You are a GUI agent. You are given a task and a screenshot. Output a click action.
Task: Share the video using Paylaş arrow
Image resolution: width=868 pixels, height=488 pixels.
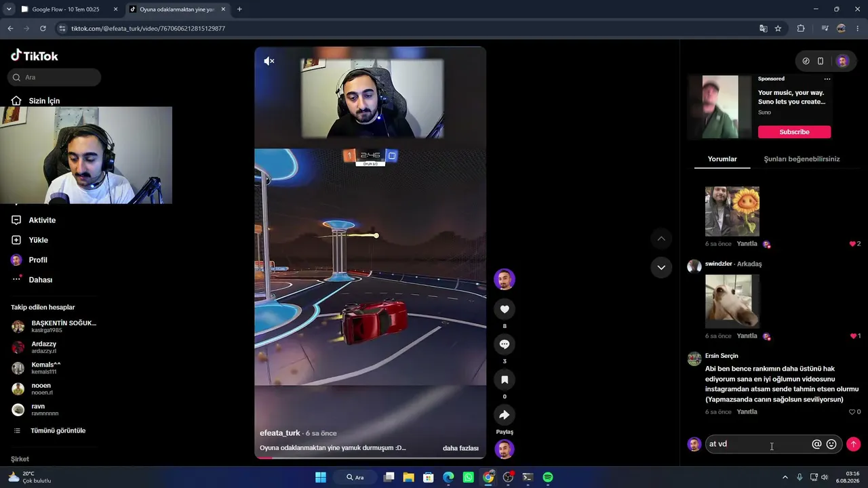click(505, 415)
